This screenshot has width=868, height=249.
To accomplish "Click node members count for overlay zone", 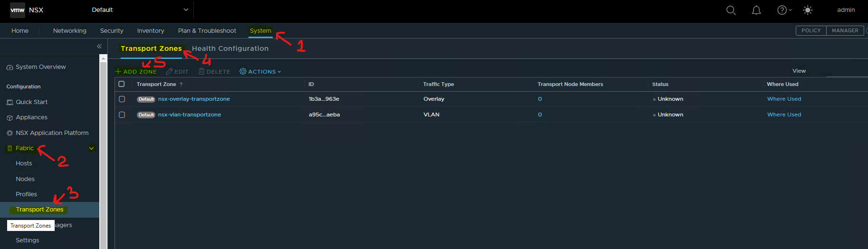I will pos(540,99).
